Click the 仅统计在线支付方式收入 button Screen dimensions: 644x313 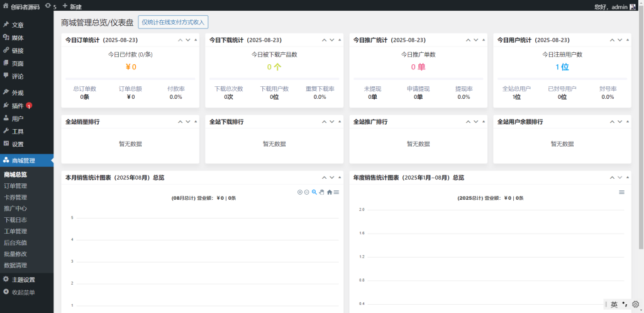[x=173, y=22]
